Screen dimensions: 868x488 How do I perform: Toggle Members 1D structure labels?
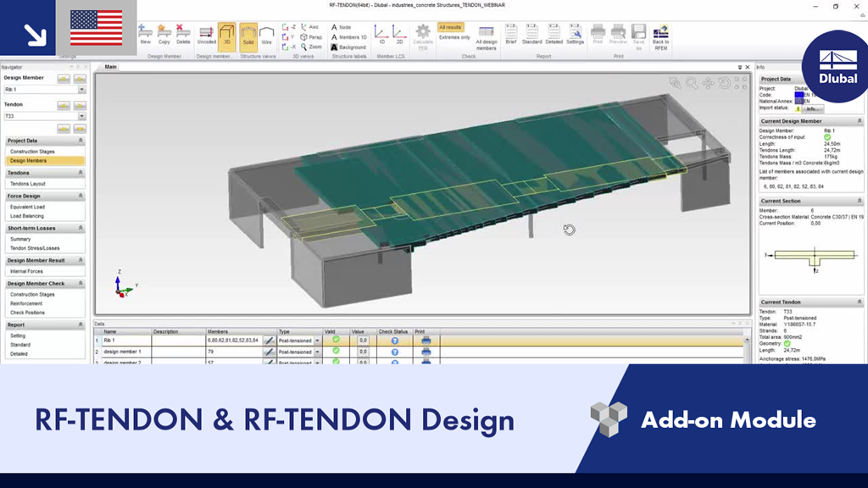[348, 37]
